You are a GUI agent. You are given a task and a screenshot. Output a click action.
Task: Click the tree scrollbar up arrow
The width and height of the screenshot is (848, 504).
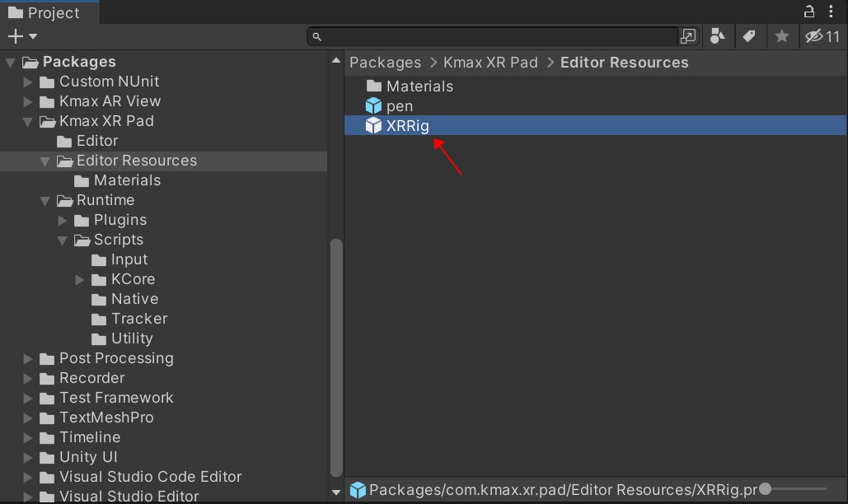pyautogui.click(x=336, y=60)
